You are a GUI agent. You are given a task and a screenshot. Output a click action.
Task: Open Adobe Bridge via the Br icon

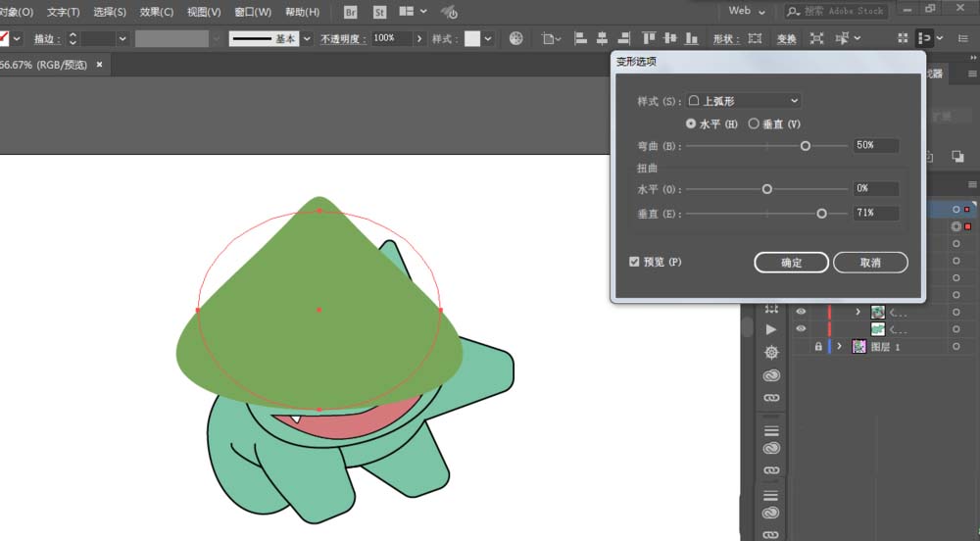351,12
